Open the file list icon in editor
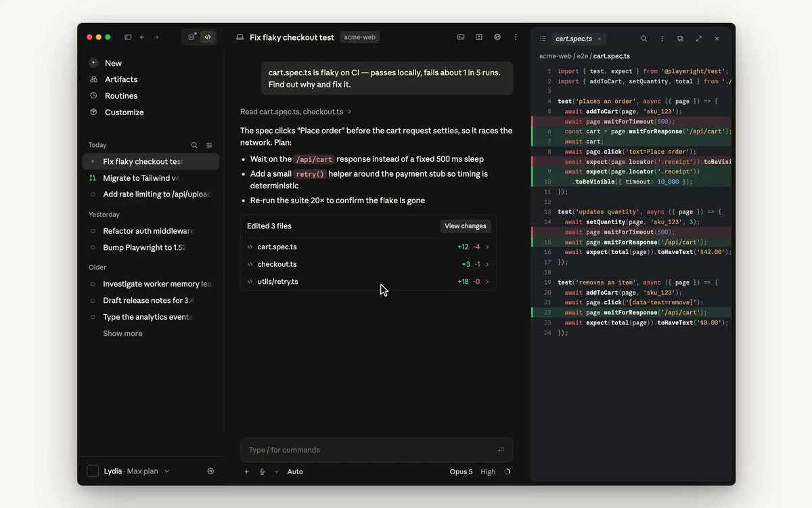812x508 pixels. [x=543, y=39]
